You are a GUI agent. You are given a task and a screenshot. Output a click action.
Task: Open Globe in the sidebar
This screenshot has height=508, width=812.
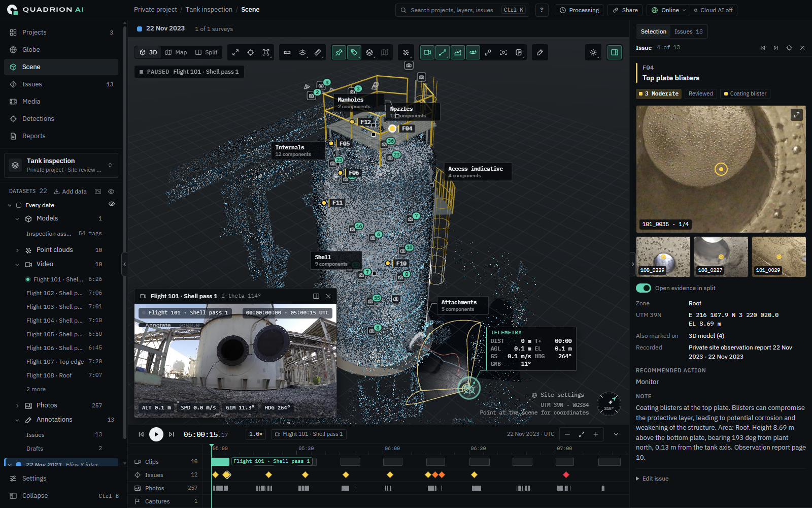click(x=61, y=50)
